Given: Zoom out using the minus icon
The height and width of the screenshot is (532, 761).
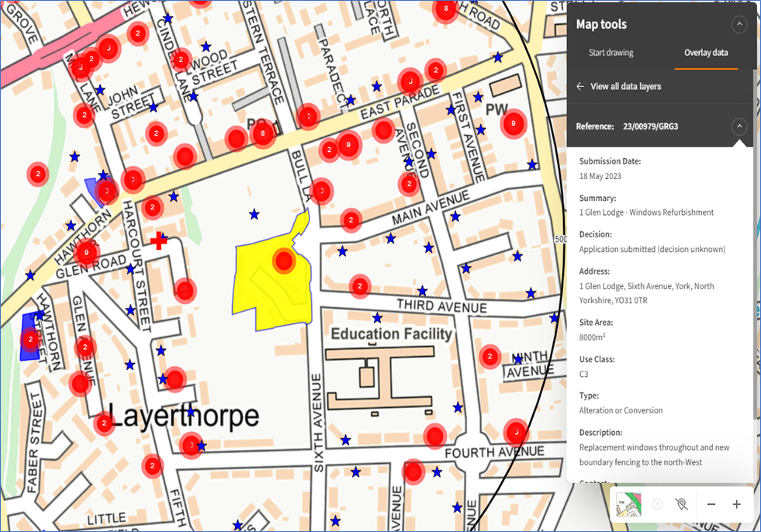Looking at the screenshot, I should (x=711, y=504).
